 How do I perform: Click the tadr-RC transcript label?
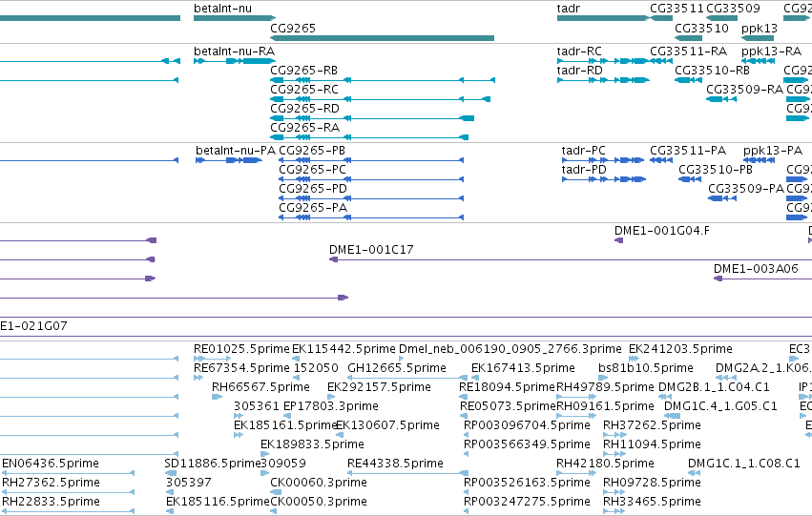[579, 52]
